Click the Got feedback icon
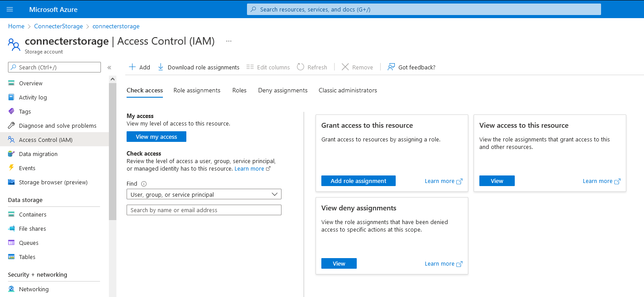 [x=391, y=67]
